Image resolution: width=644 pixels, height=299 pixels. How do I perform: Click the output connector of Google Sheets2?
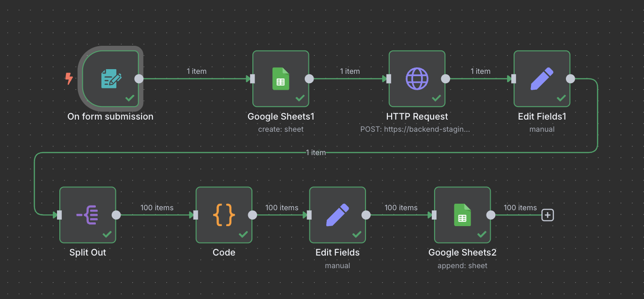coord(491,215)
